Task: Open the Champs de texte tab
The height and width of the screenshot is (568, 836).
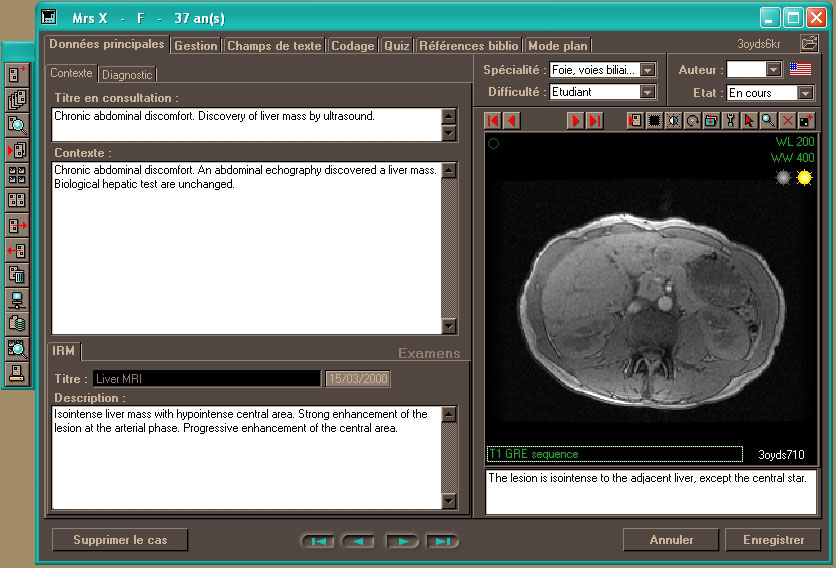Action: pyautogui.click(x=274, y=46)
